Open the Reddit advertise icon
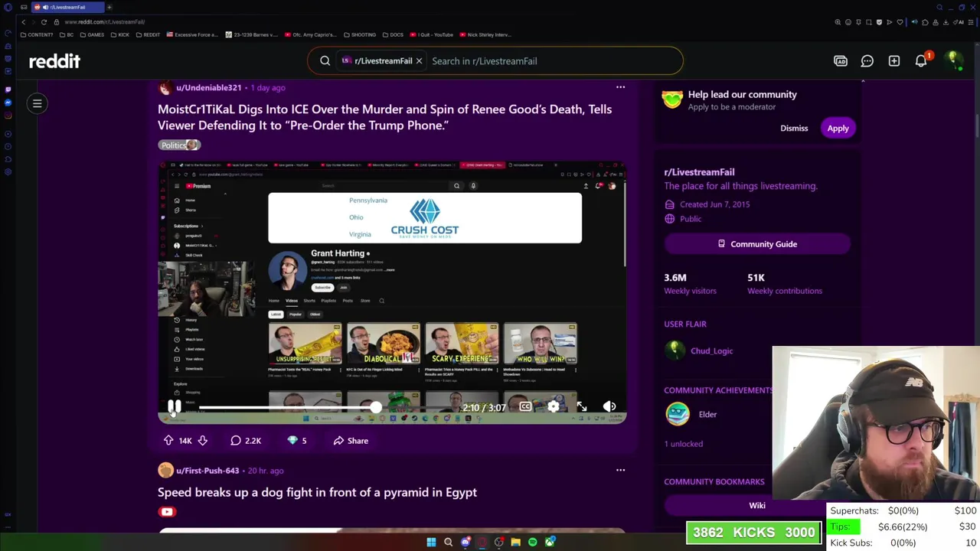Screen dimensions: 980x551 pyautogui.click(x=841, y=61)
